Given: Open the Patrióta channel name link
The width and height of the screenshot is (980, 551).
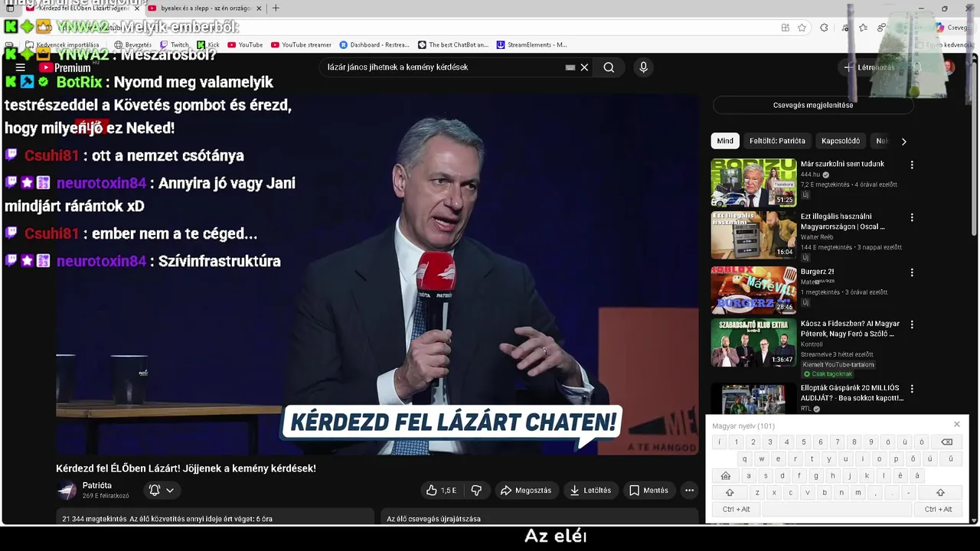Looking at the screenshot, I should tap(97, 486).
